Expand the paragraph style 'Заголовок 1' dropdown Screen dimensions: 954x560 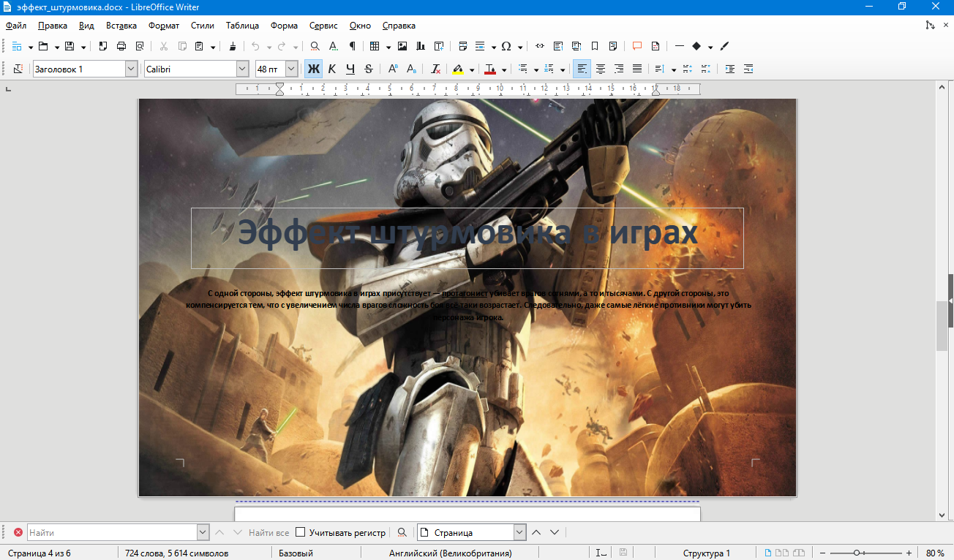131,69
